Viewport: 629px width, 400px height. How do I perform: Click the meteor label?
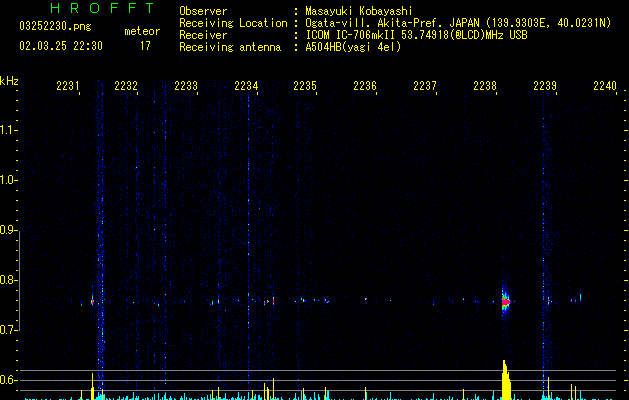click(142, 31)
